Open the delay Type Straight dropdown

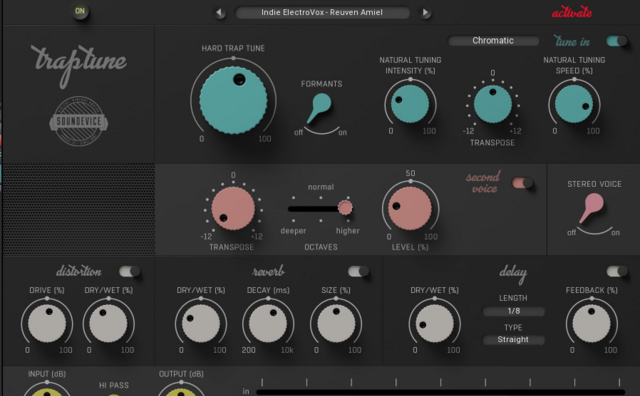(x=513, y=340)
